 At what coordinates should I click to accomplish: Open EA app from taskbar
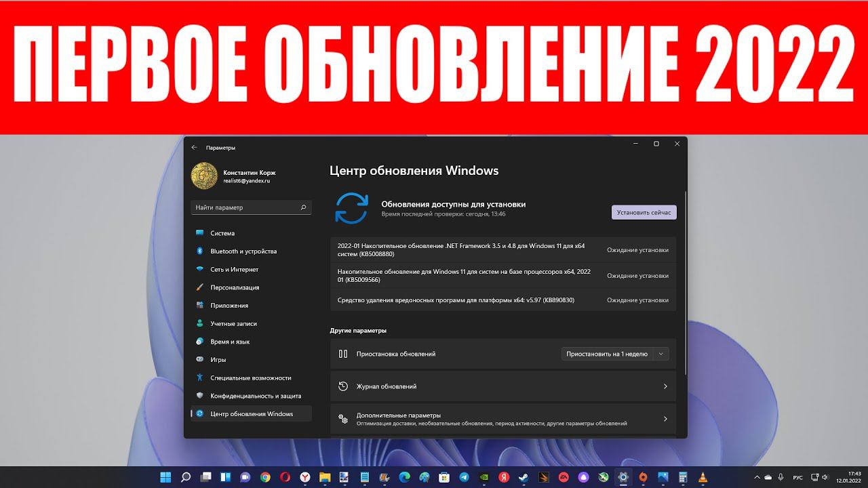coord(564,476)
